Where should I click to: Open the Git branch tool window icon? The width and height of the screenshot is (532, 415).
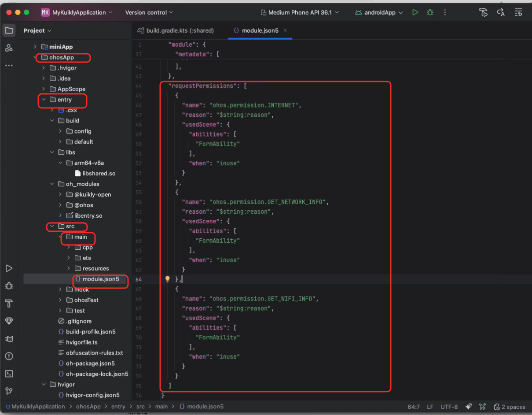9,391
